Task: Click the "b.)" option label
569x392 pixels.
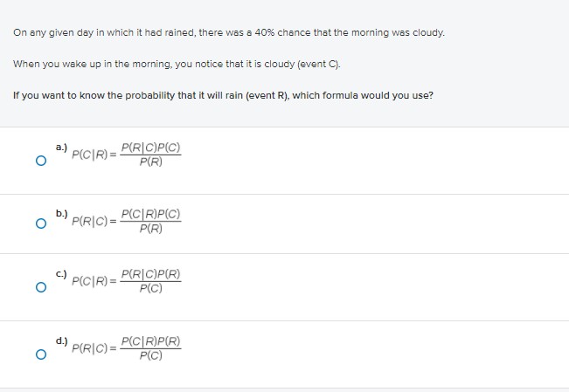Action: coord(61,214)
